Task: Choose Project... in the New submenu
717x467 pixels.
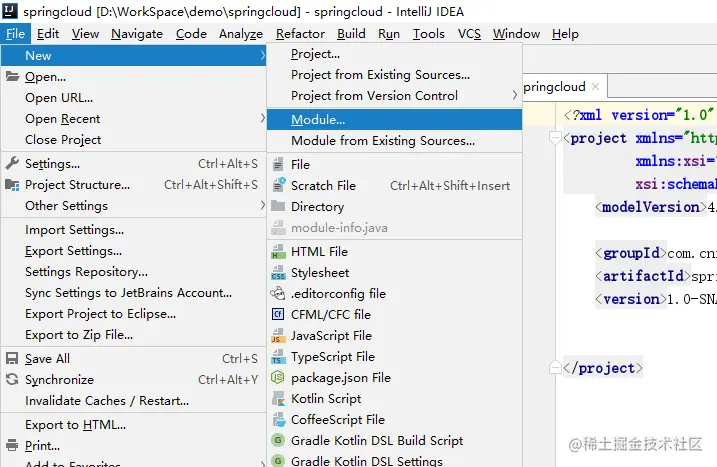Action: pos(394,54)
